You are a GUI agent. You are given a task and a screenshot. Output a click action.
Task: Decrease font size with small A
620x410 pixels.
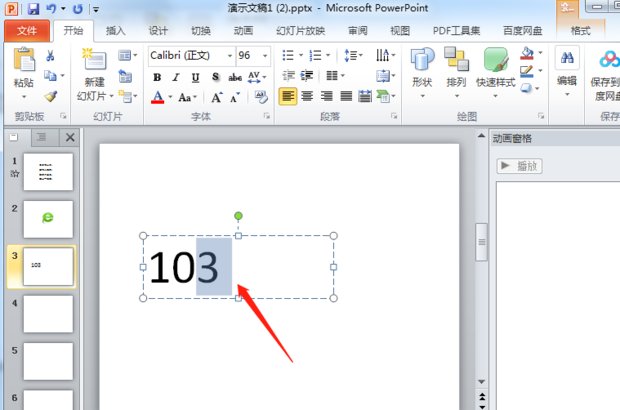[x=235, y=97]
